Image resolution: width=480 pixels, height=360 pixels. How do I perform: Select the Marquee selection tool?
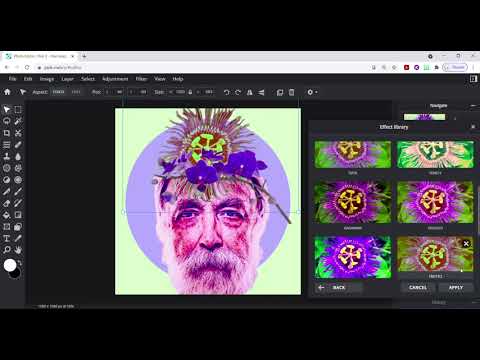click(x=18, y=109)
